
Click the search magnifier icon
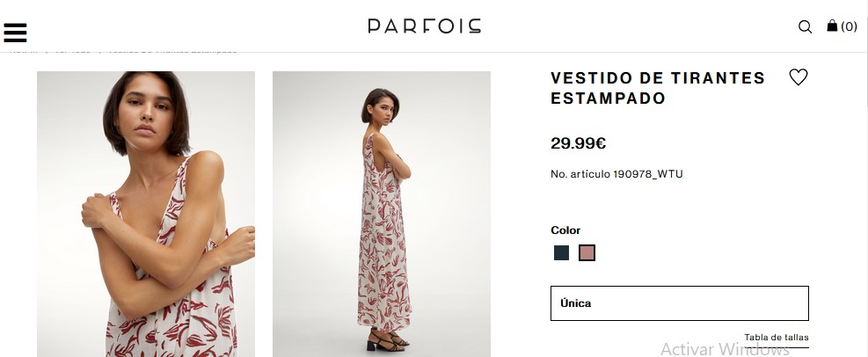tap(805, 27)
